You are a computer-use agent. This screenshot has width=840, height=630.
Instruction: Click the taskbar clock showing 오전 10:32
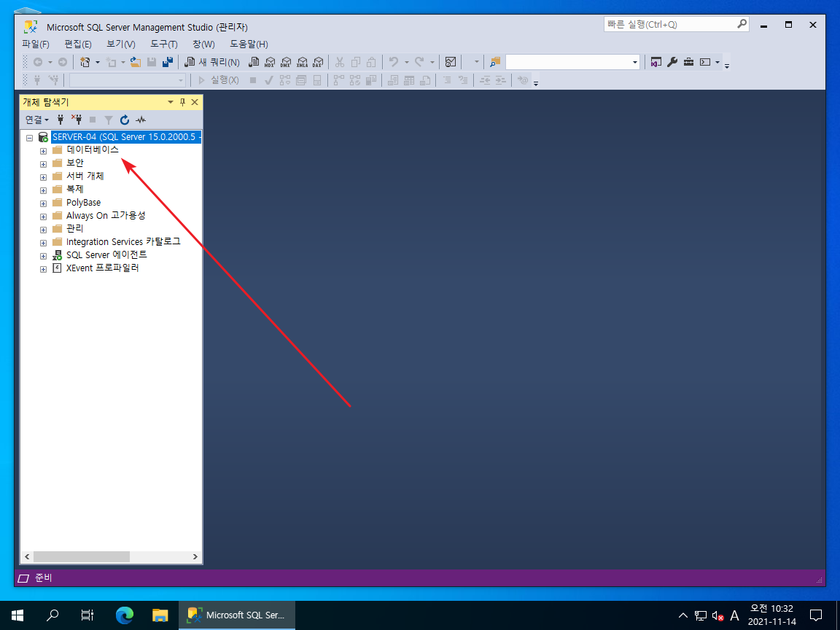(771, 615)
